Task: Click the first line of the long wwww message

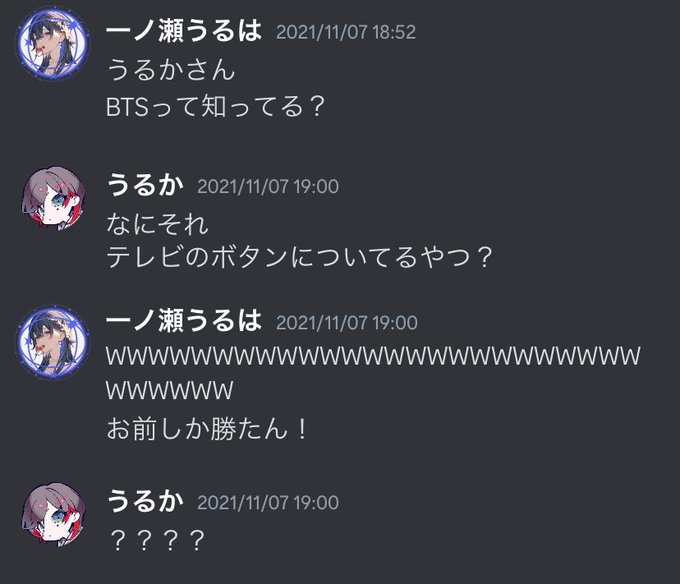Action: coord(373,356)
